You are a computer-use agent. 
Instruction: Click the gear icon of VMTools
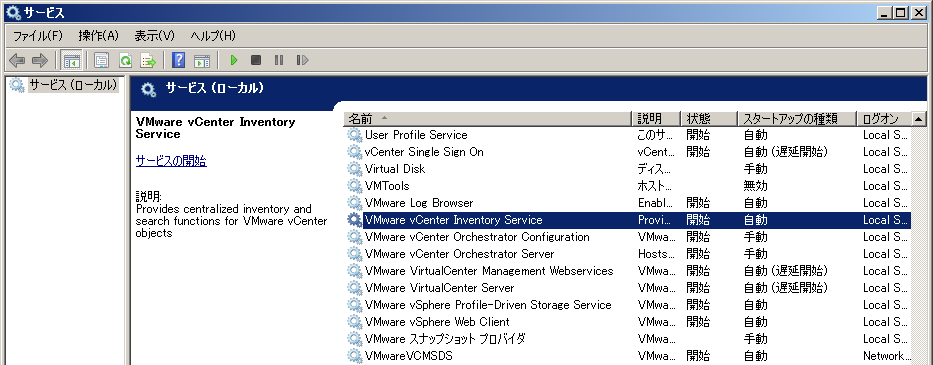355,186
